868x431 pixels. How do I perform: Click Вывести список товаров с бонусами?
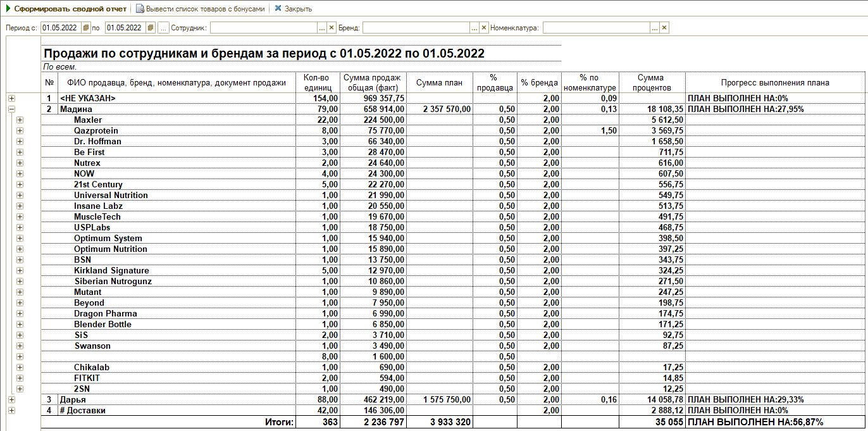pyautogui.click(x=200, y=9)
